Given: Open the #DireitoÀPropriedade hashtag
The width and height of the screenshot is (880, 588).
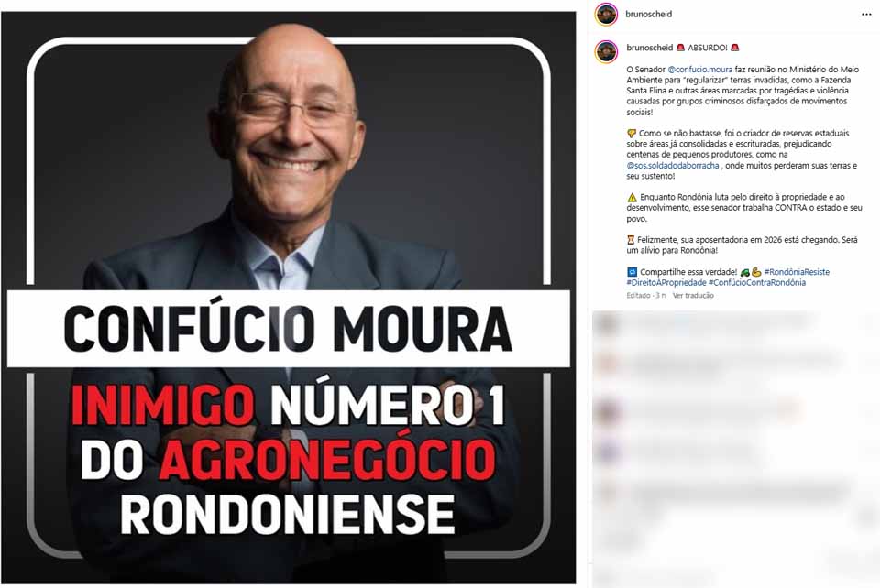Looking at the screenshot, I should [x=666, y=282].
